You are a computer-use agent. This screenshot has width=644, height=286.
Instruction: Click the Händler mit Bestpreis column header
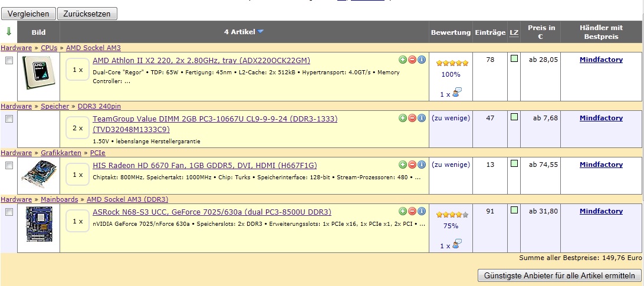pyautogui.click(x=602, y=32)
